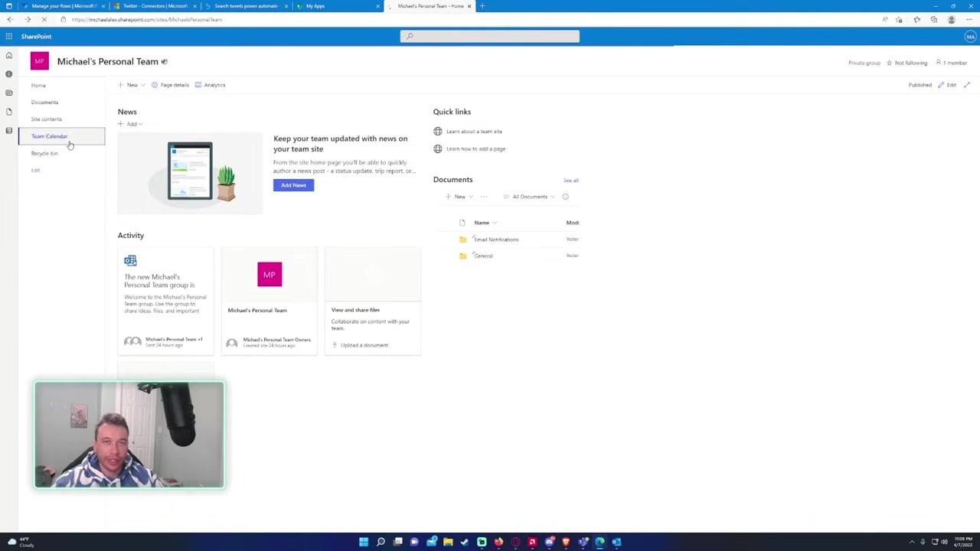Open File Explorer from taskbar

448,542
